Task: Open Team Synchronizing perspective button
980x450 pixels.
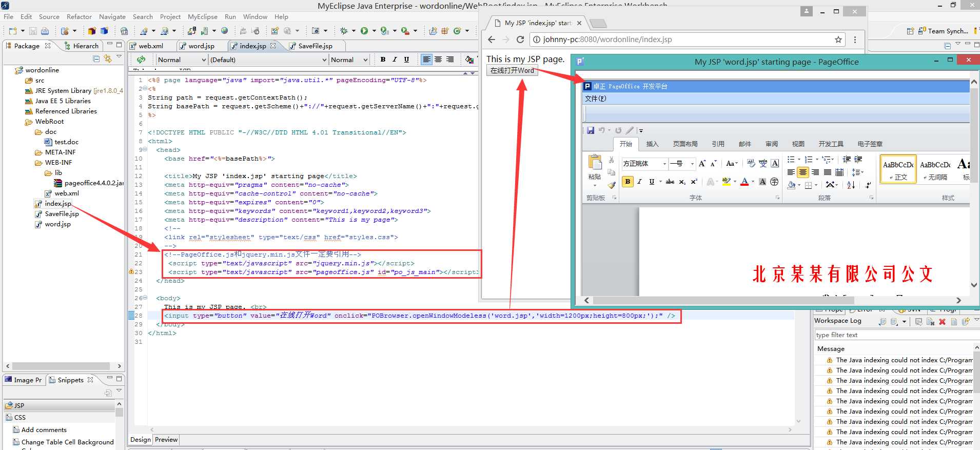Action: [x=943, y=31]
